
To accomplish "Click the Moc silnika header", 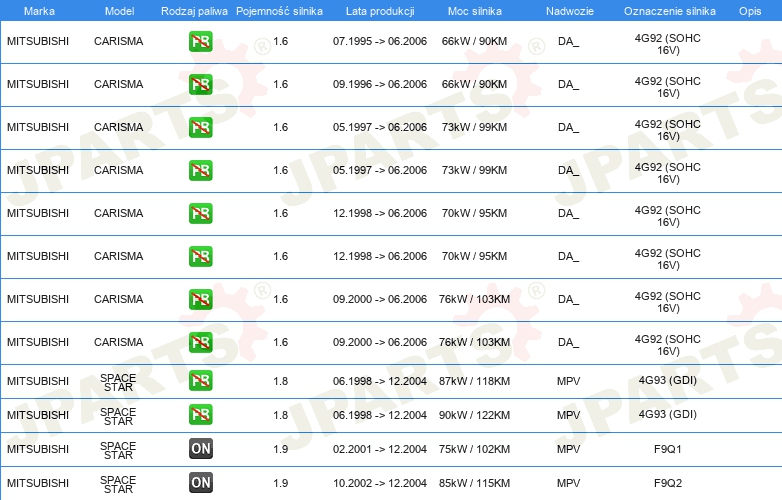I will 475,11.
